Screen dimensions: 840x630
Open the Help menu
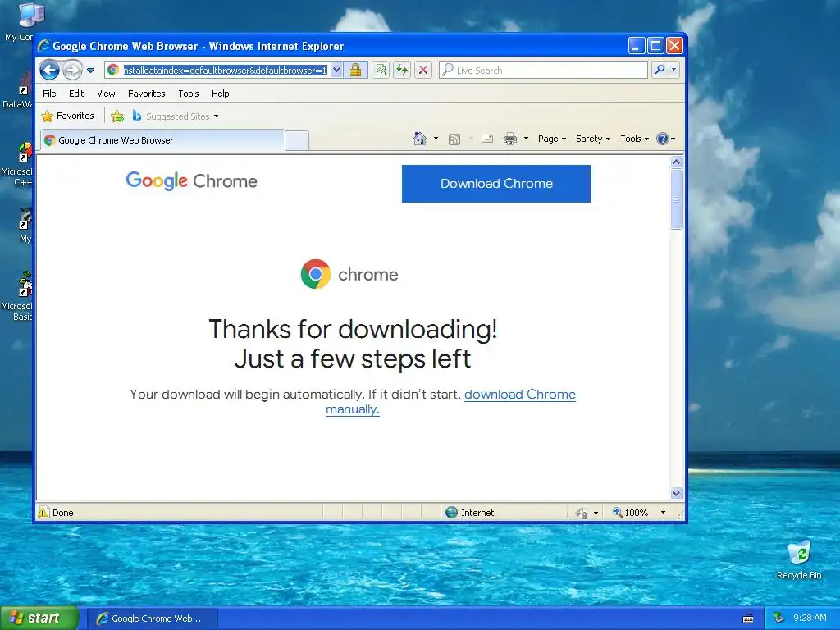[x=220, y=94]
